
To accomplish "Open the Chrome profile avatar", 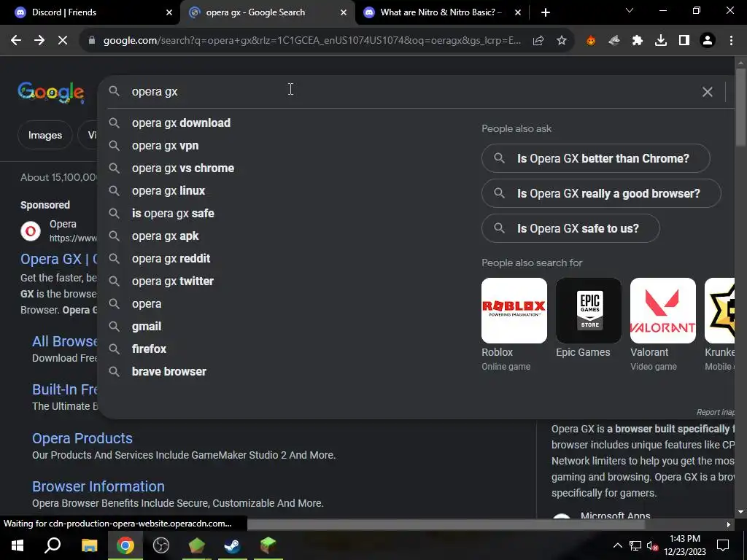I will tap(708, 41).
